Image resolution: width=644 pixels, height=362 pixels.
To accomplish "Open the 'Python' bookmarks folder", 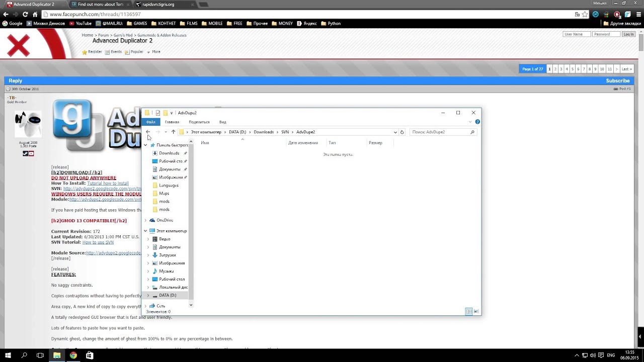I will tap(331, 23).
